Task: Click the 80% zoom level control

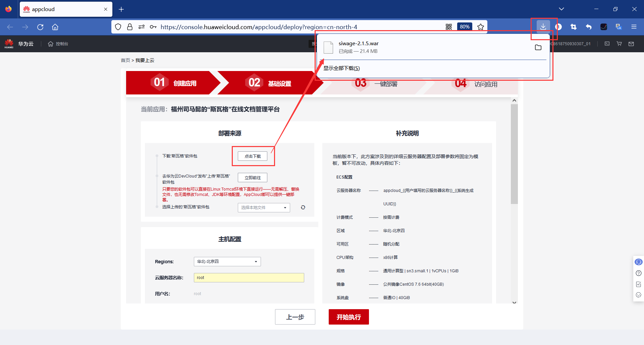Action: click(x=465, y=26)
